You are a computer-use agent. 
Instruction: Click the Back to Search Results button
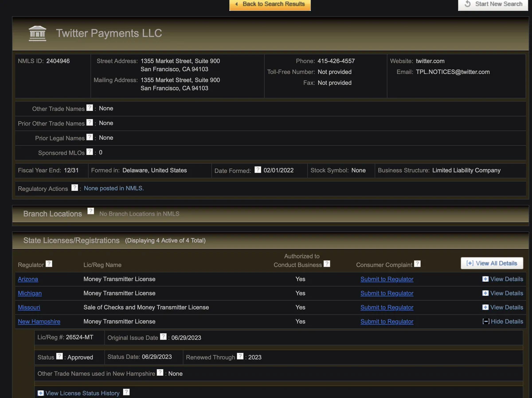click(x=270, y=4)
